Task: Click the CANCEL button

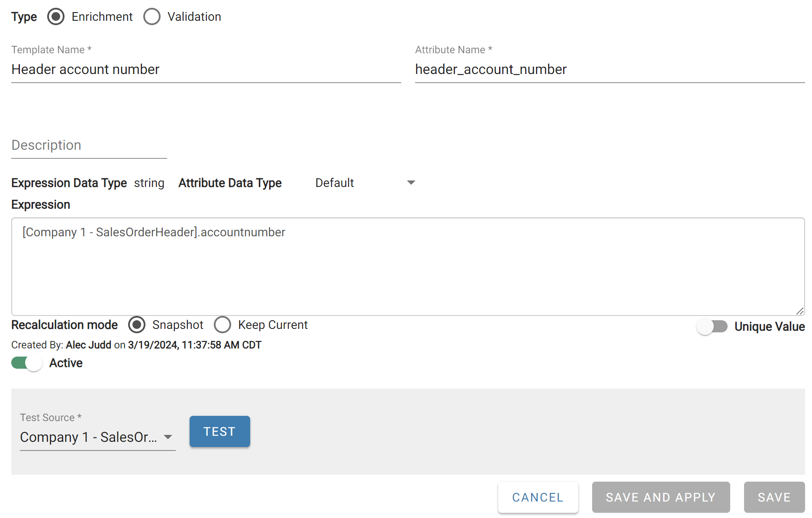Action: (x=538, y=498)
